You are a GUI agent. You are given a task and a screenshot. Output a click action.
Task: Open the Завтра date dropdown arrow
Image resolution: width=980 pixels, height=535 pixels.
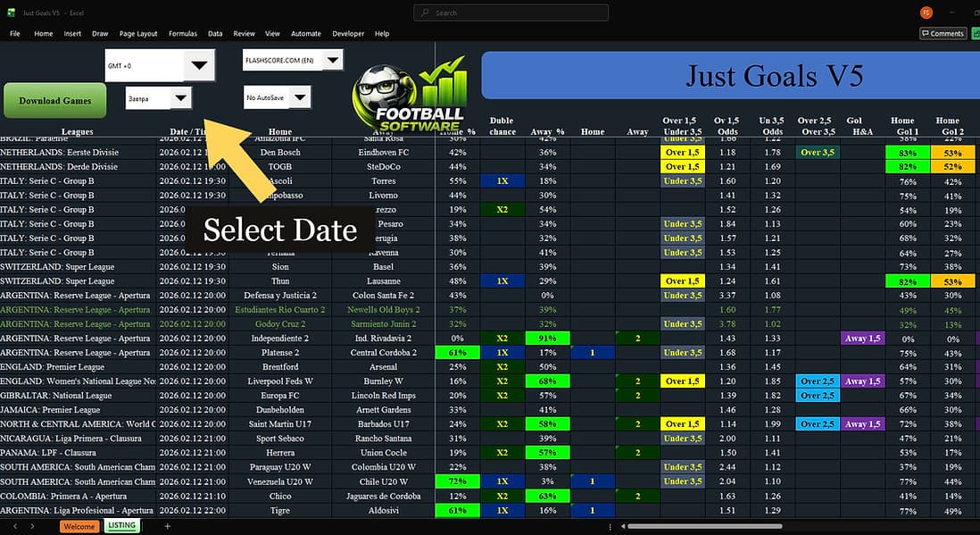pos(180,97)
